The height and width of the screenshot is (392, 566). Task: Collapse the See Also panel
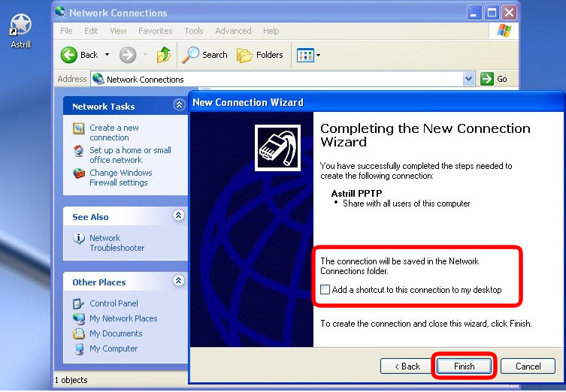tap(179, 216)
